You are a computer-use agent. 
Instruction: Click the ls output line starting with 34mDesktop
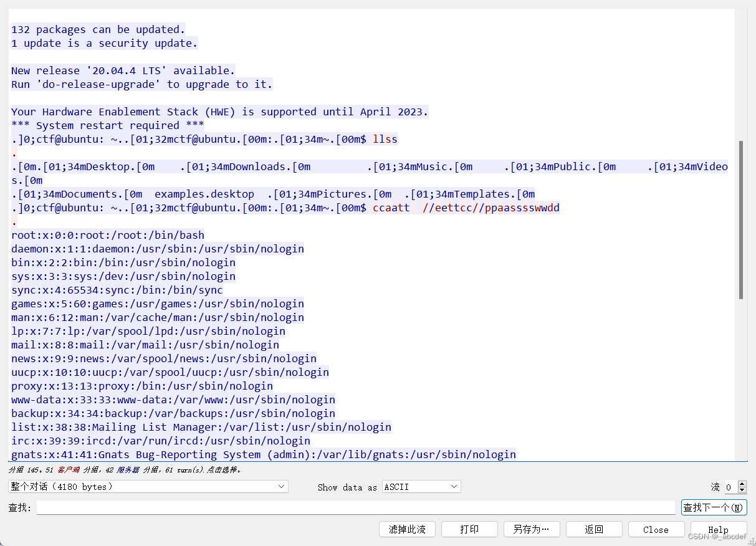(370, 166)
